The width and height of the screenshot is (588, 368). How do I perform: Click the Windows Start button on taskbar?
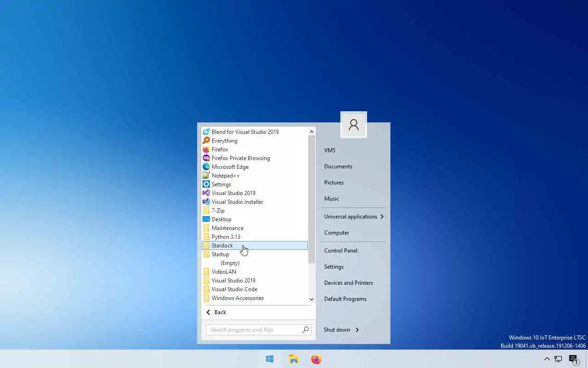click(270, 359)
